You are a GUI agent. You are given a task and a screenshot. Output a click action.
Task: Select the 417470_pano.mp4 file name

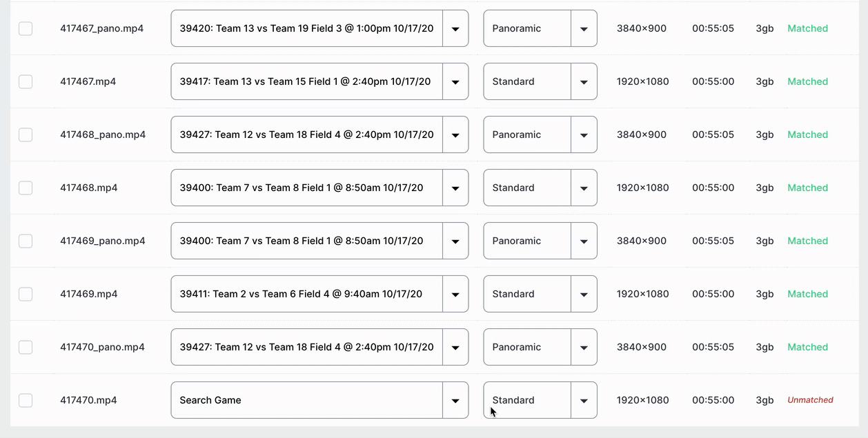[x=102, y=347]
